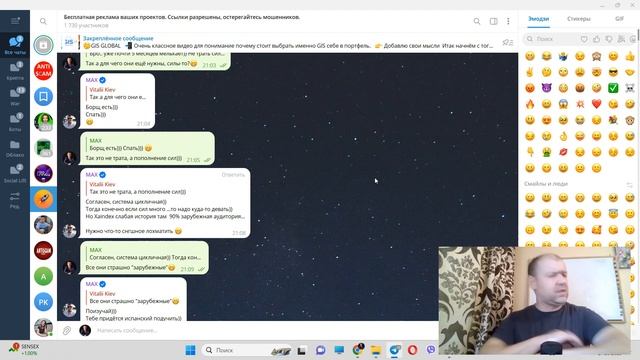Open the 'Крипта' chat folder
The width and height of the screenshot is (640, 360).
tap(15, 71)
